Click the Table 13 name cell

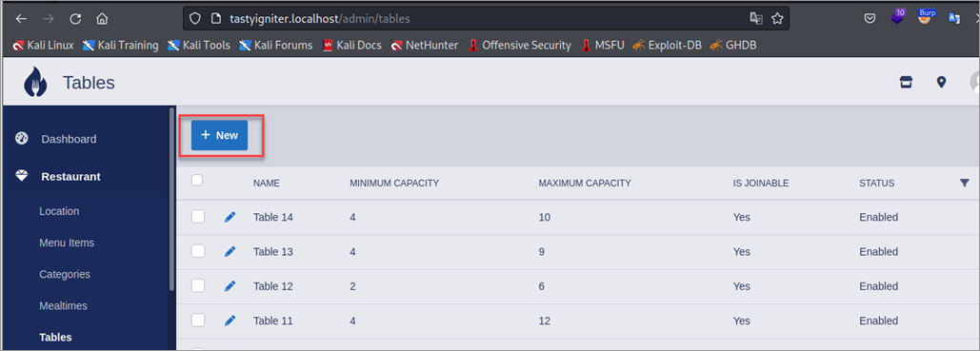tap(273, 252)
